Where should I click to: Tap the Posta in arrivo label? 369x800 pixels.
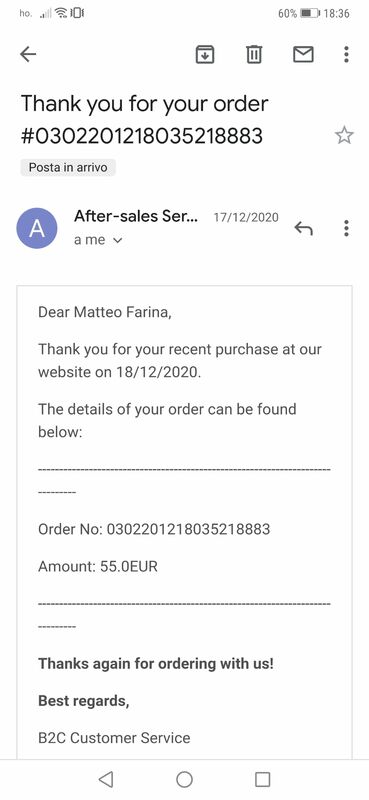68,167
